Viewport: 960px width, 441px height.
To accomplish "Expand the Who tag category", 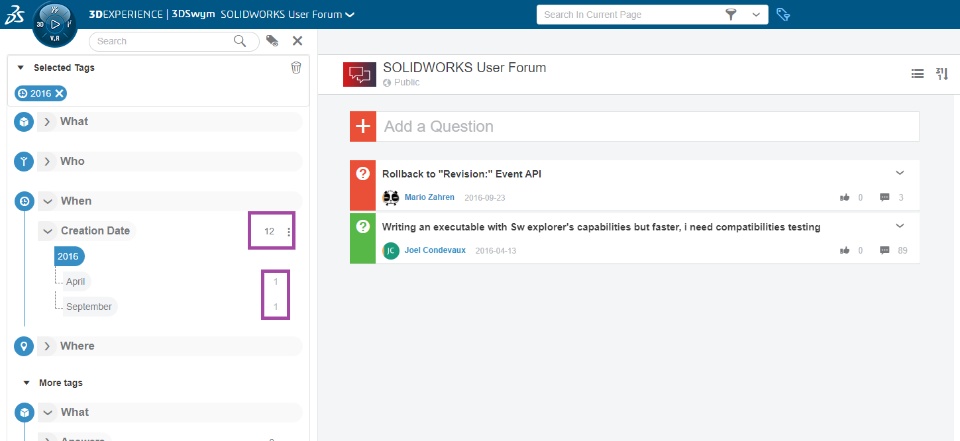I will (x=47, y=161).
